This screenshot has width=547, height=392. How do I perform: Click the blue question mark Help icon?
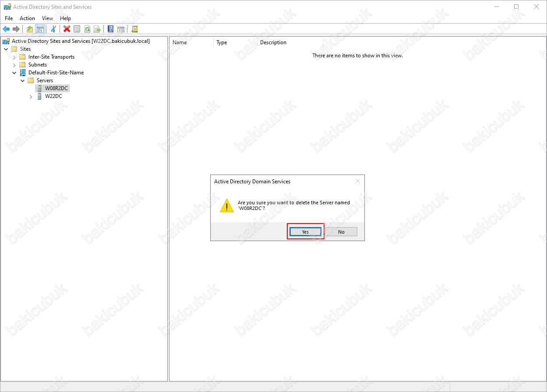click(111, 29)
